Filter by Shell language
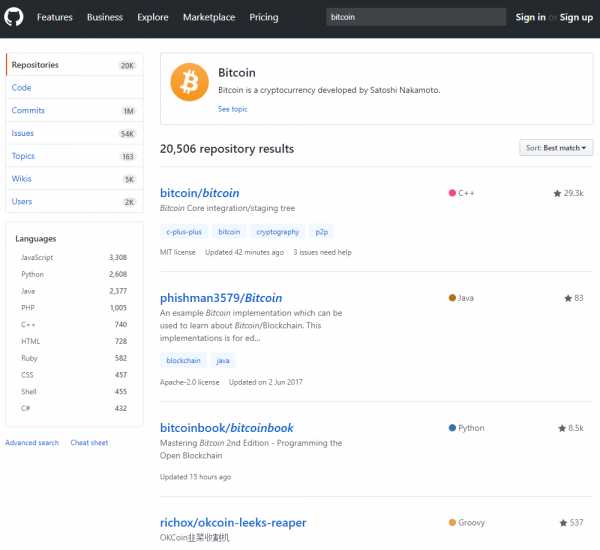 (x=74, y=392)
